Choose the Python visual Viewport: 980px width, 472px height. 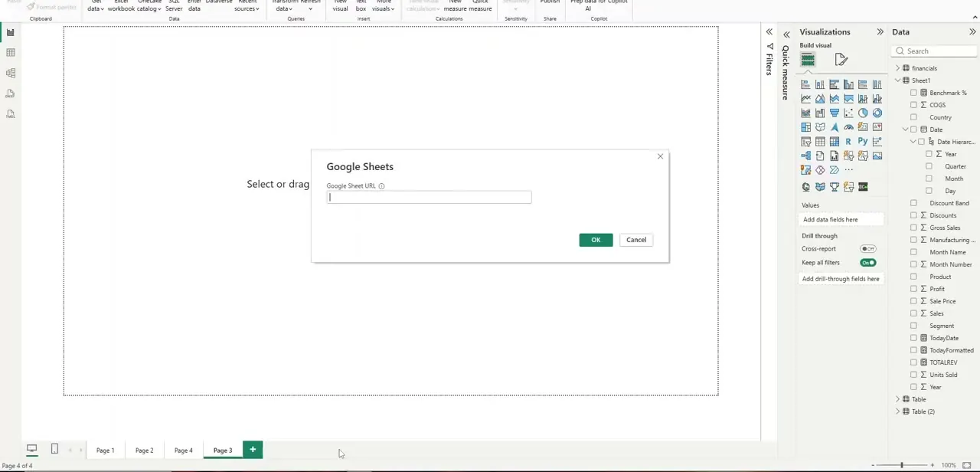click(x=863, y=142)
